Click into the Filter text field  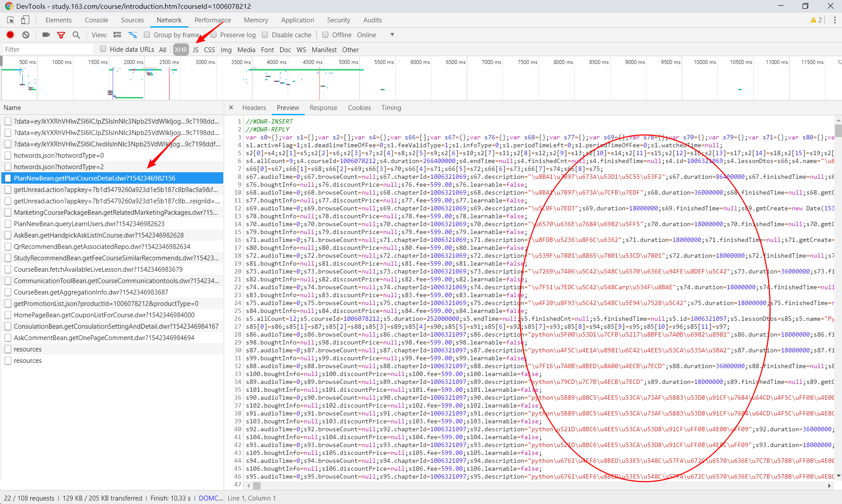click(48, 49)
